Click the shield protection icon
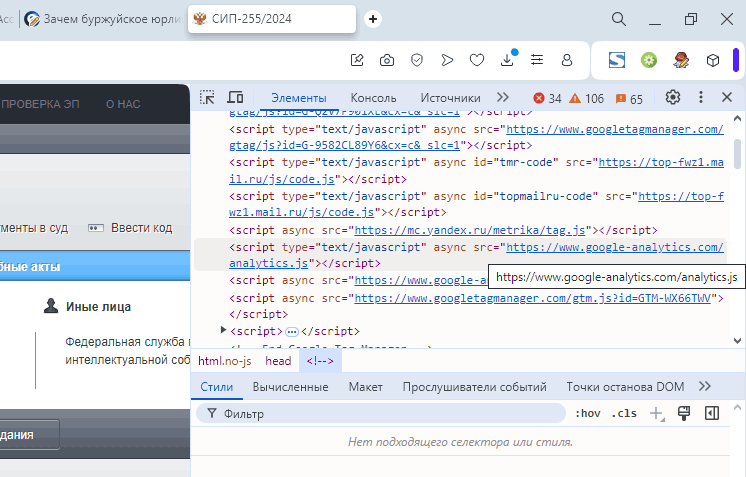This screenshot has width=746, height=477. click(417, 60)
